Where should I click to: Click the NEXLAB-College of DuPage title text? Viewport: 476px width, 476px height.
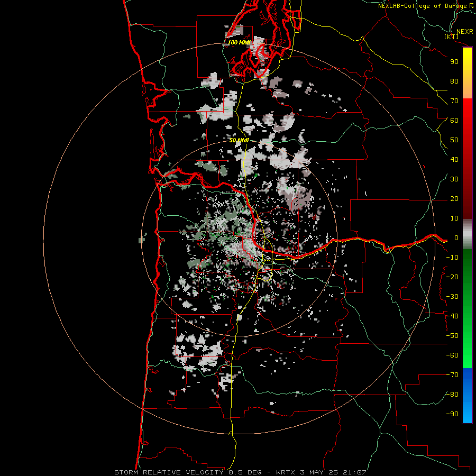[424, 6]
